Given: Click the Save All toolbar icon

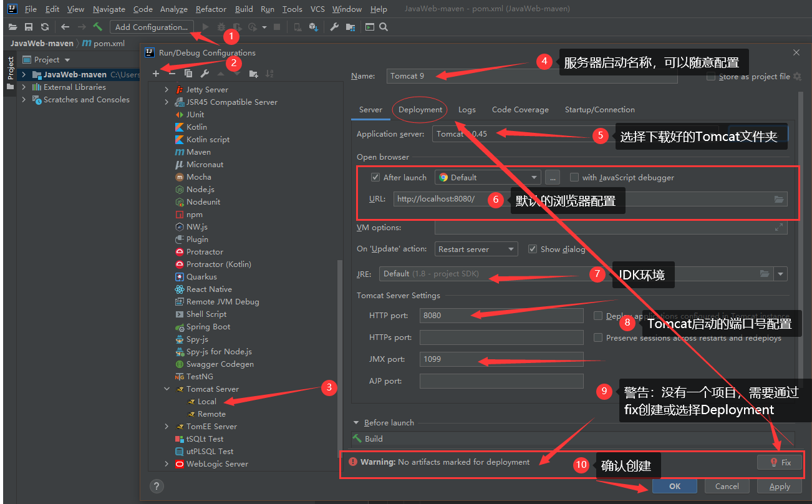Looking at the screenshot, I should click(x=29, y=27).
